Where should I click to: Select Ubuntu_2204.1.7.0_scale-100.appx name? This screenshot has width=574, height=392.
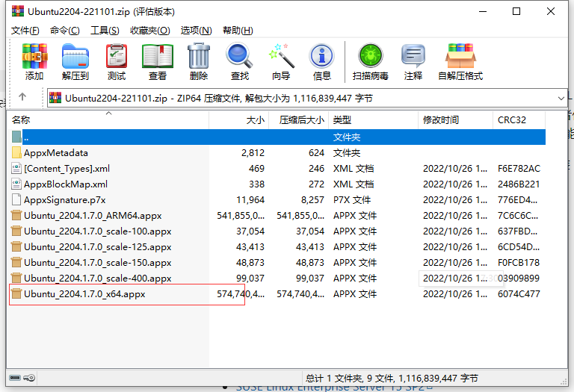click(98, 231)
